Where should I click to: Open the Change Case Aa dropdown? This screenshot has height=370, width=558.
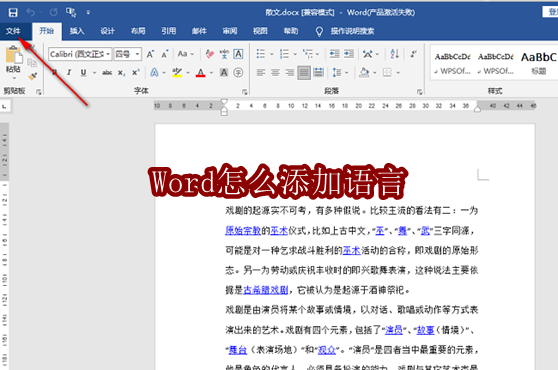pyautogui.click(x=185, y=54)
